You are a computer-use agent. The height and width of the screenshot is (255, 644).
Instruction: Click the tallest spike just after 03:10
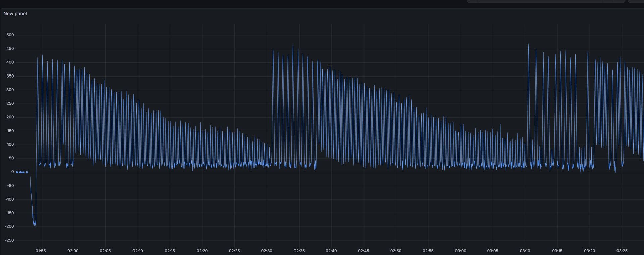click(x=529, y=45)
